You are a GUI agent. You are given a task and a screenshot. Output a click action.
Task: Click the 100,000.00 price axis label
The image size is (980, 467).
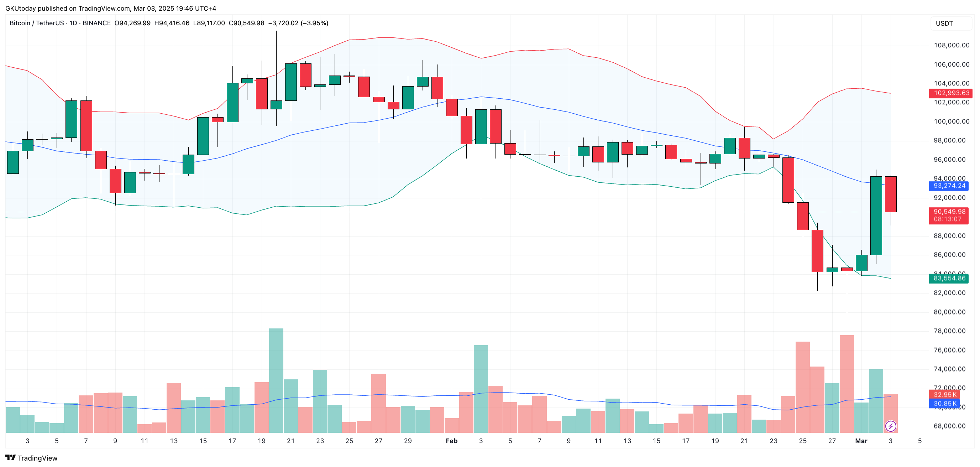point(952,121)
